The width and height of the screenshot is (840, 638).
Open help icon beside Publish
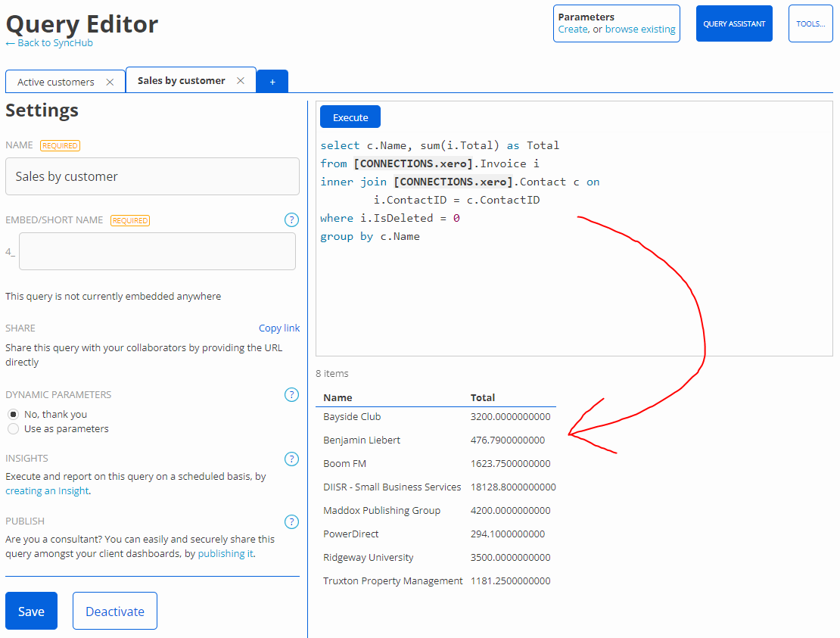point(291,521)
